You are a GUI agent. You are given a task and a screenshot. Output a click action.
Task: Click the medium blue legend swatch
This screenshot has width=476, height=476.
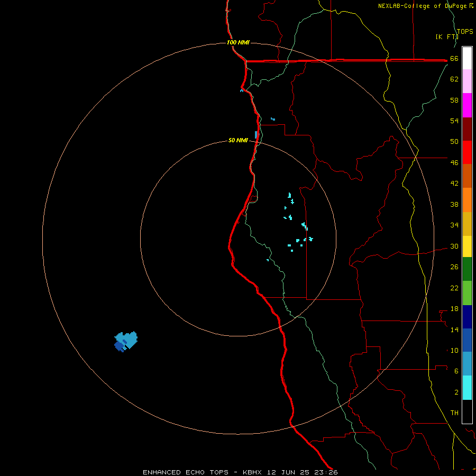coord(467,340)
